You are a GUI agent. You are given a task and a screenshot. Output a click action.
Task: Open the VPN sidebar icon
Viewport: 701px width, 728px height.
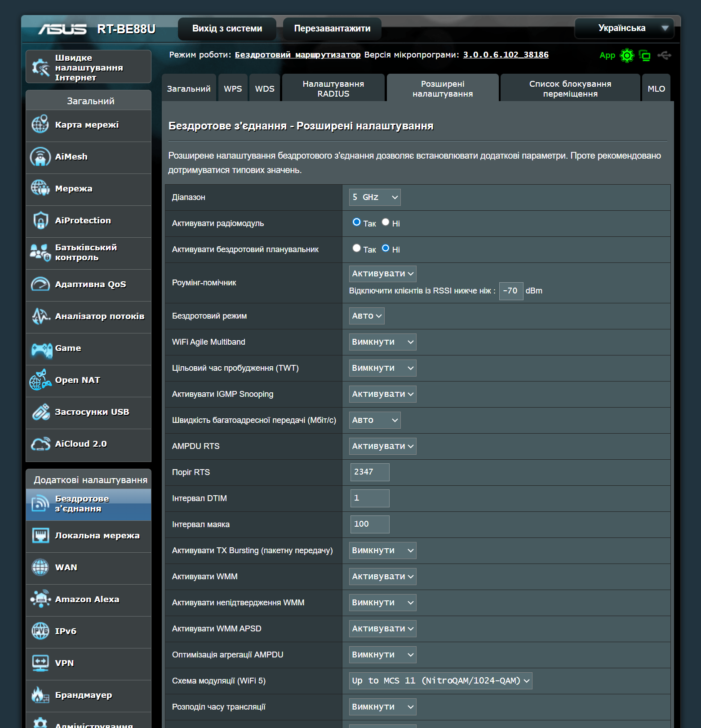tap(40, 663)
